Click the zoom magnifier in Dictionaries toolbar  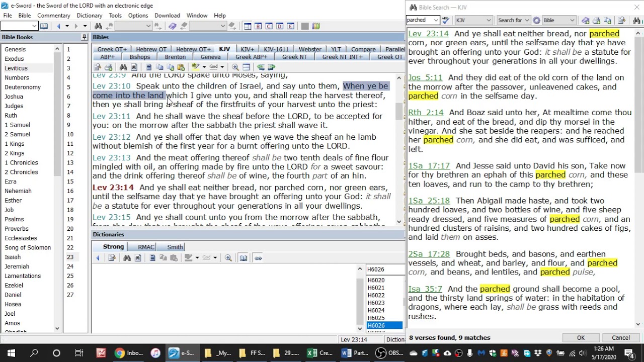(228, 258)
